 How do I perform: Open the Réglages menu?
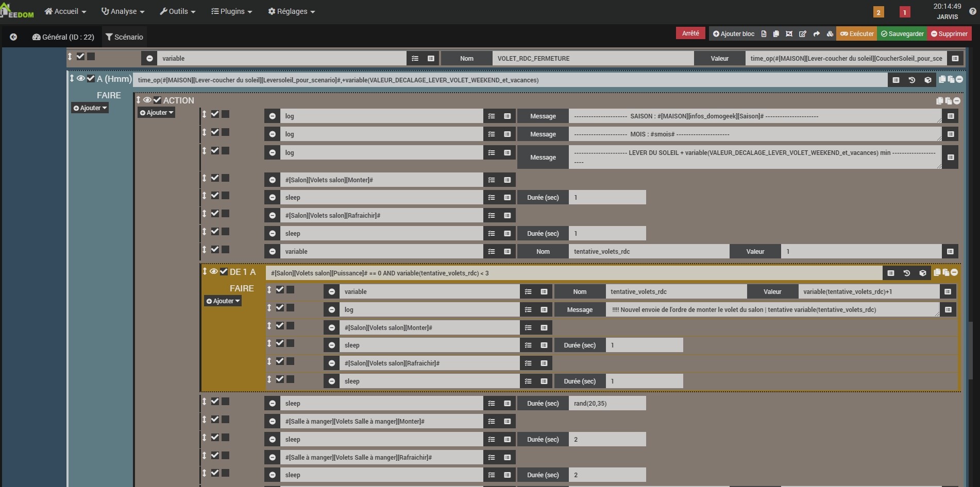[x=291, y=11]
